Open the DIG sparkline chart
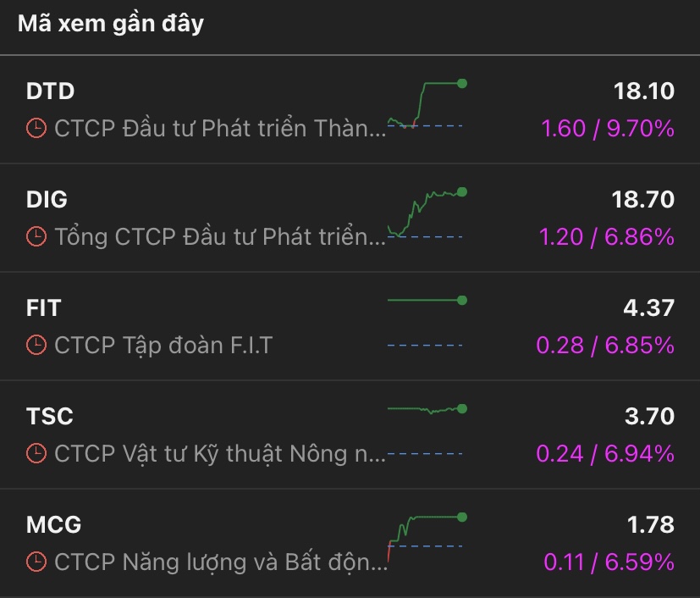 click(426, 213)
